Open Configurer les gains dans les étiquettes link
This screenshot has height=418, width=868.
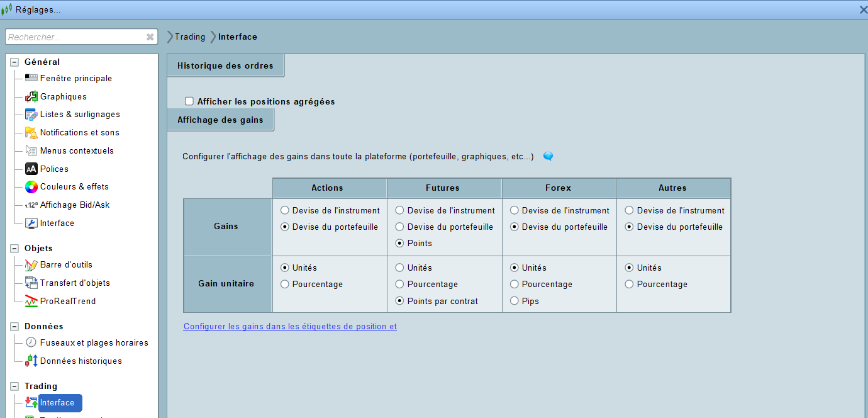click(x=290, y=327)
